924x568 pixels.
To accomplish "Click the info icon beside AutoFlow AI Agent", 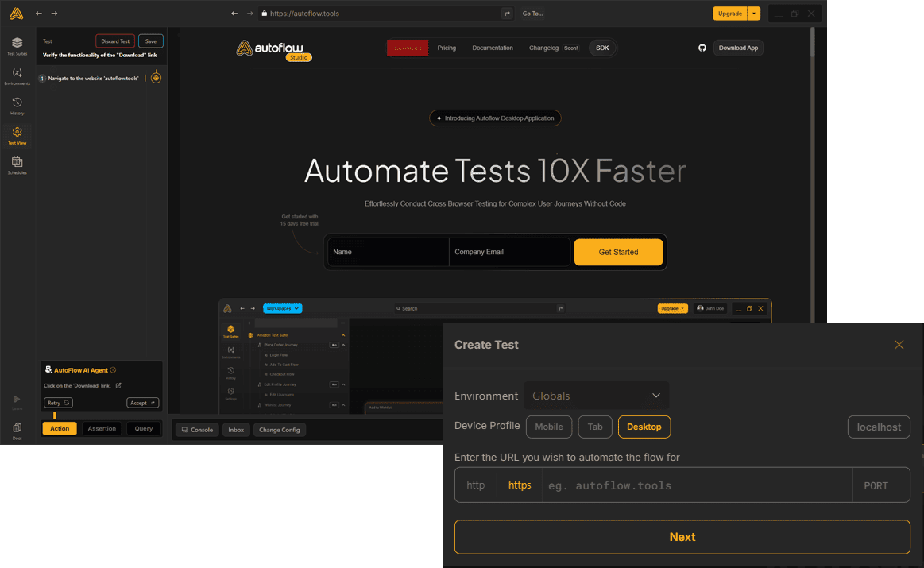I will point(113,370).
